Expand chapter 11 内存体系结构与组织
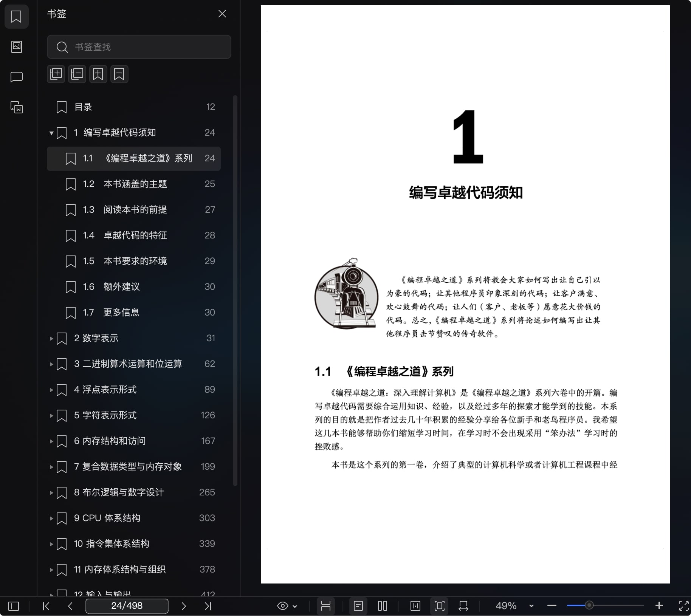This screenshot has width=691, height=616. tap(51, 570)
